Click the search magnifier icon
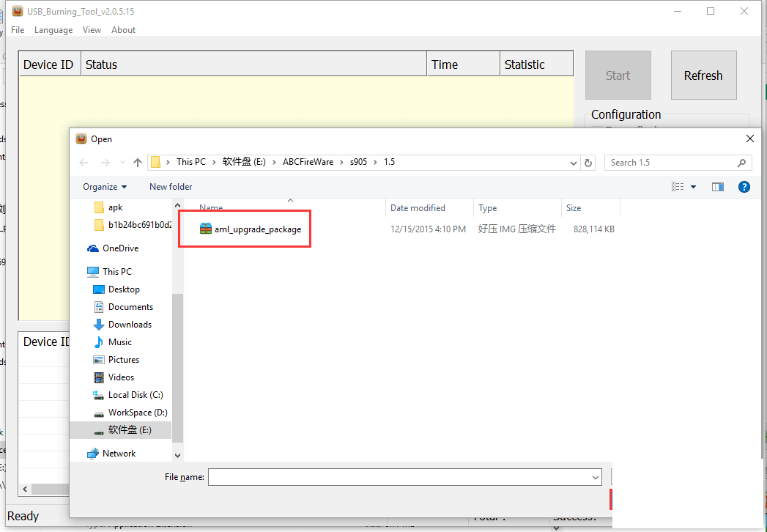The height and width of the screenshot is (532, 767). (741, 163)
